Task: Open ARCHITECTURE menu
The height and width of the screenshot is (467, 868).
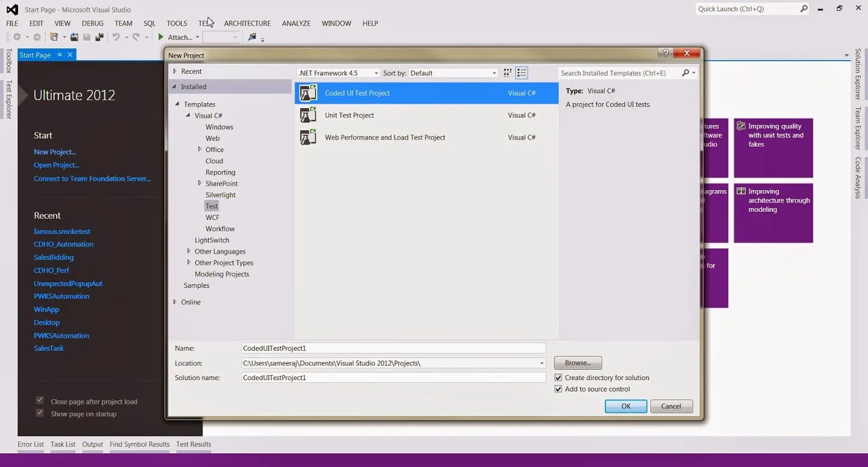Action: coord(247,23)
